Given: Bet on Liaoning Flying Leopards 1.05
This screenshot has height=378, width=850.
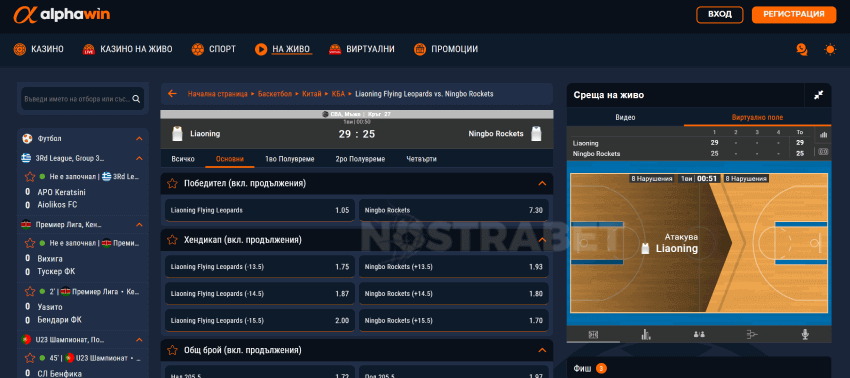Looking at the screenshot, I should (260, 210).
